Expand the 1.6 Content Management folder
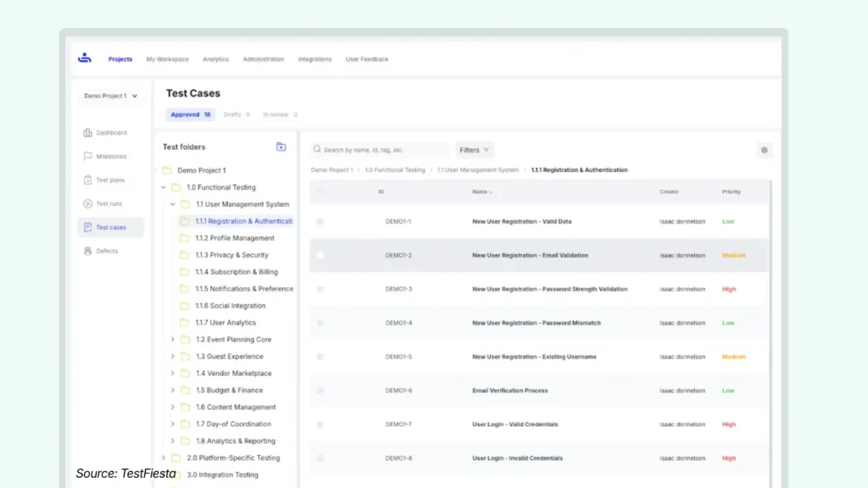This screenshot has width=868, height=488. [172, 408]
